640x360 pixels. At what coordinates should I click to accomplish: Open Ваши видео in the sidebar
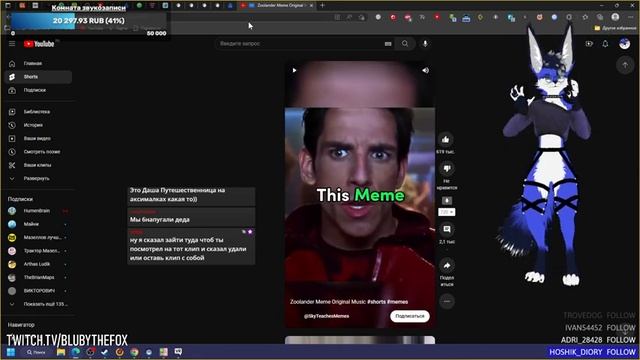click(38, 138)
